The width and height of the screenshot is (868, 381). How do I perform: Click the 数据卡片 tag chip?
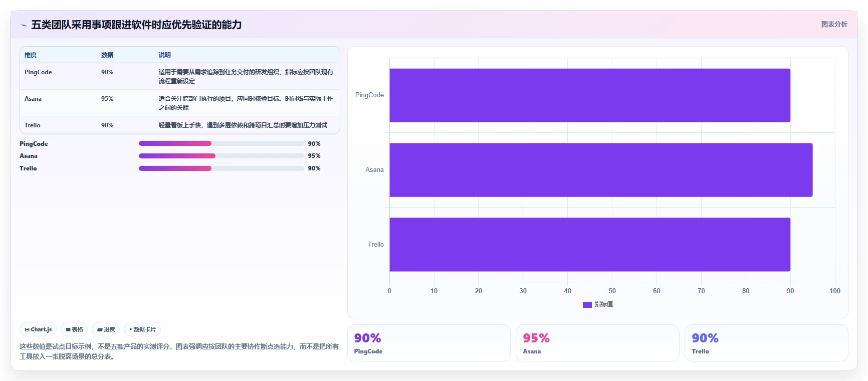[142, 329]
